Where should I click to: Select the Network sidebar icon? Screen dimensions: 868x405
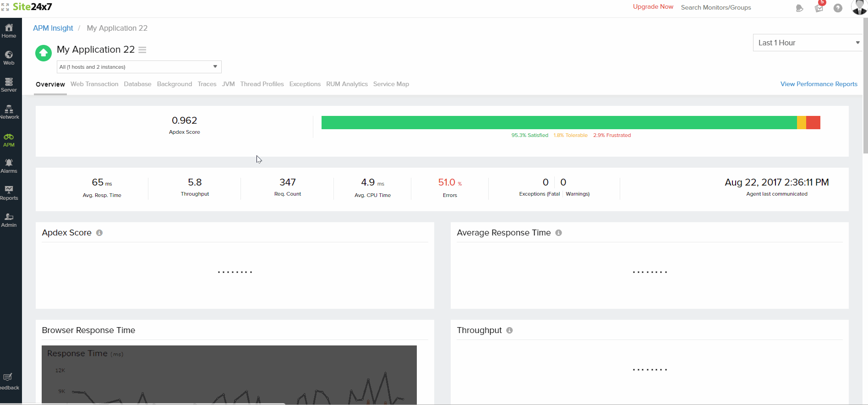click(9, 112)
